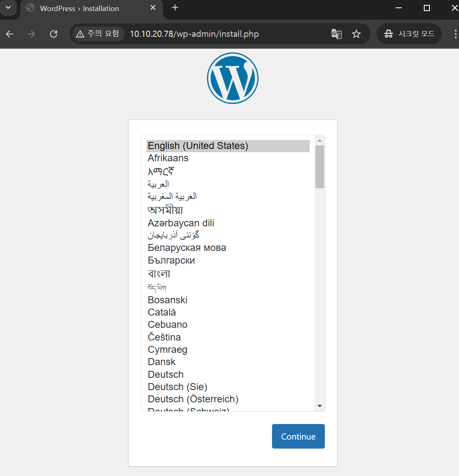
Task: Select Tibetan (བོད་ཡིག) language option
Action: [228, 287]
